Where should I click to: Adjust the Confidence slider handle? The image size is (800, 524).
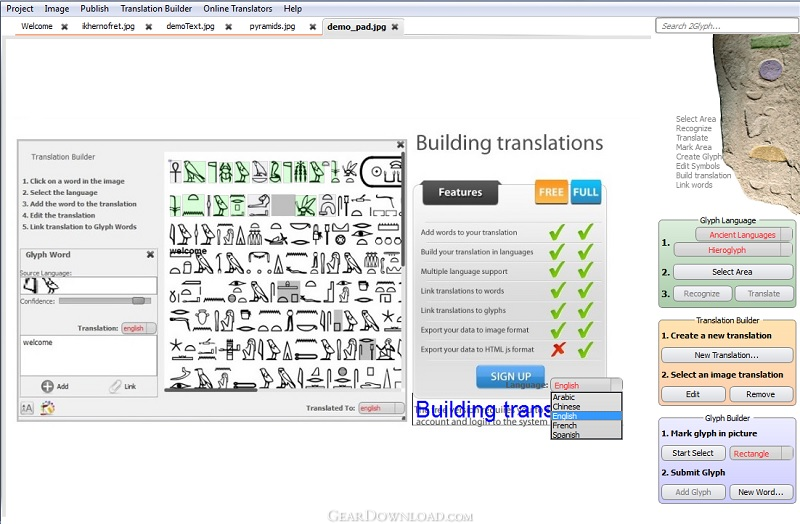tap(138, 300)
